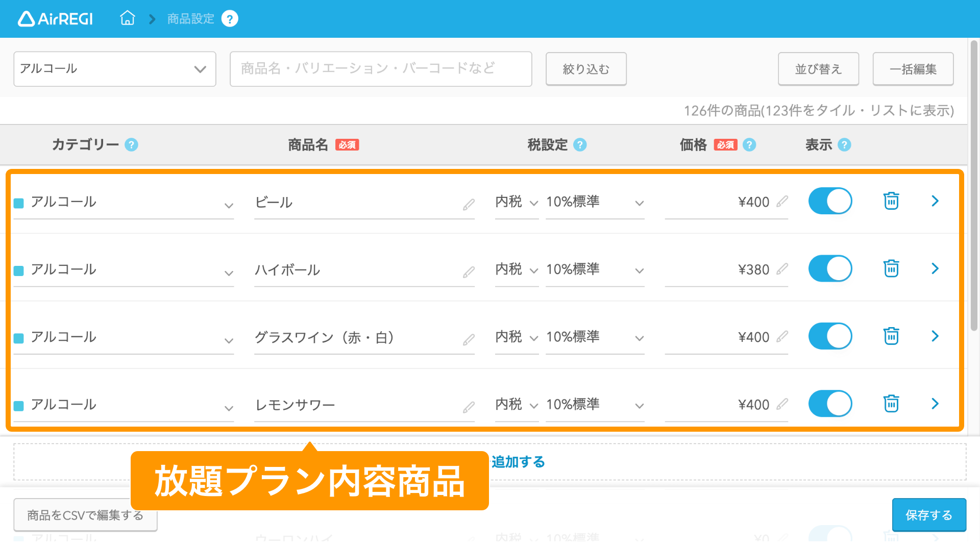Open 内税 dropdown for グラスワイン
Viewport: 980px width, 545px height.
tap(517, 338)
